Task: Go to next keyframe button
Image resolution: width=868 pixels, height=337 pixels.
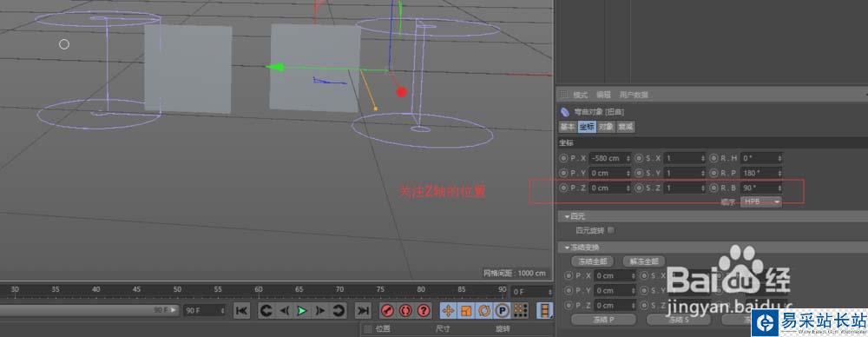Action: (x=339, y=310)
